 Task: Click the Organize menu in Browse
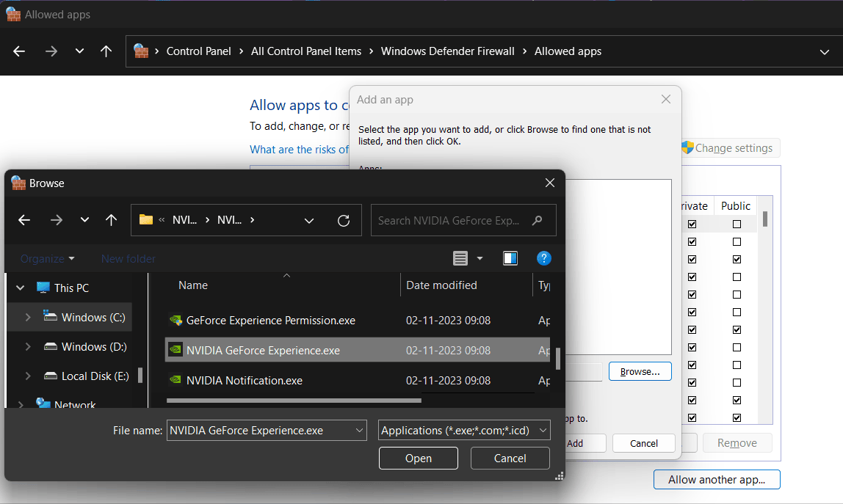tap(46, 258)
